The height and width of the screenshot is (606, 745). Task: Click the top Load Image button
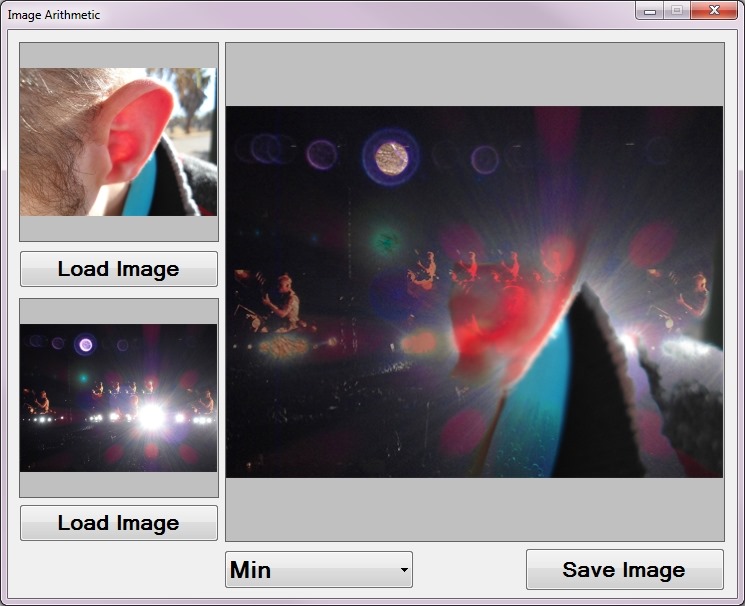118,269
